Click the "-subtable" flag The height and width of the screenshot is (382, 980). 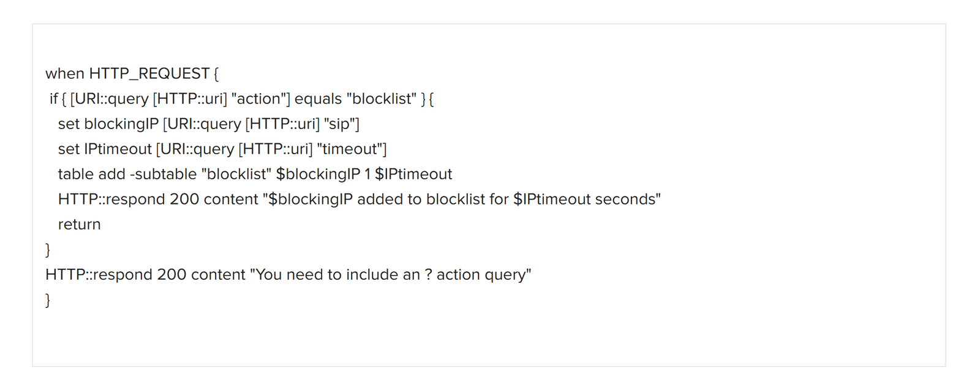pyautogui.click(x=163, y=174)
